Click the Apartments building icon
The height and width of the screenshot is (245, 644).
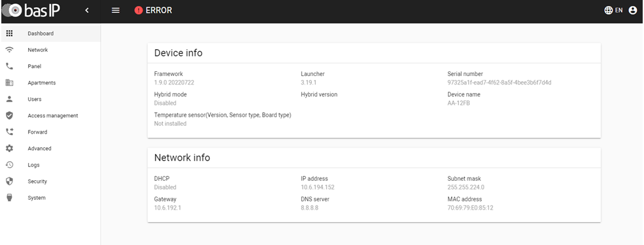9,83
